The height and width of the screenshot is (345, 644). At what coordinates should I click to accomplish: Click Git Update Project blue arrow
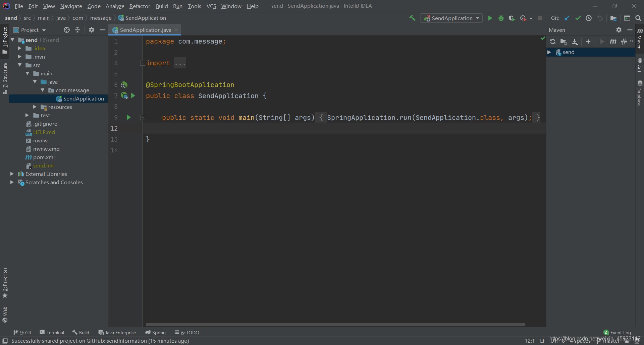567,18
